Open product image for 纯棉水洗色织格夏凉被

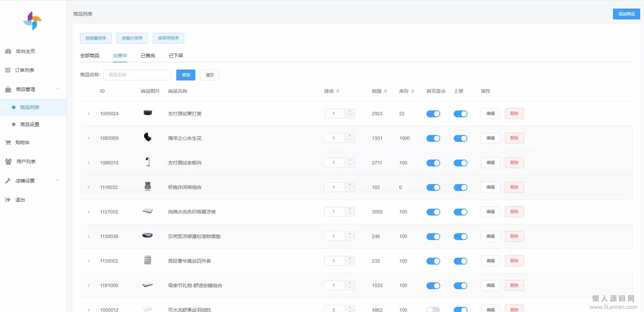(x=148, y=211)
